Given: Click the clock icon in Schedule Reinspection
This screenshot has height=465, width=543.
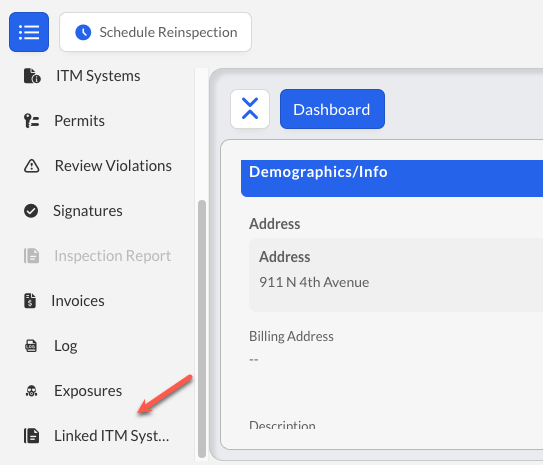Looking at the screenshot, I should pos(83,32).
